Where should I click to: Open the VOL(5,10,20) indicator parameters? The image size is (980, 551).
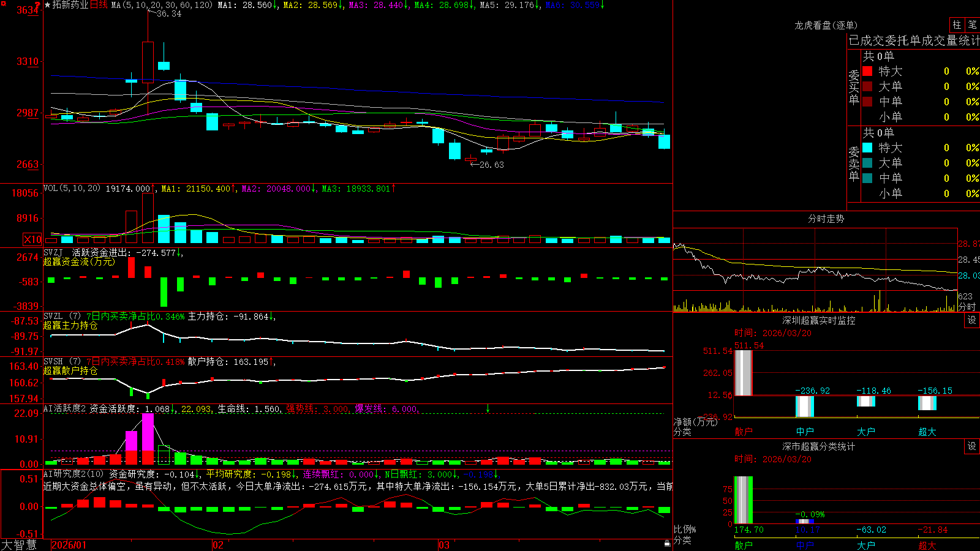[72, 189]
